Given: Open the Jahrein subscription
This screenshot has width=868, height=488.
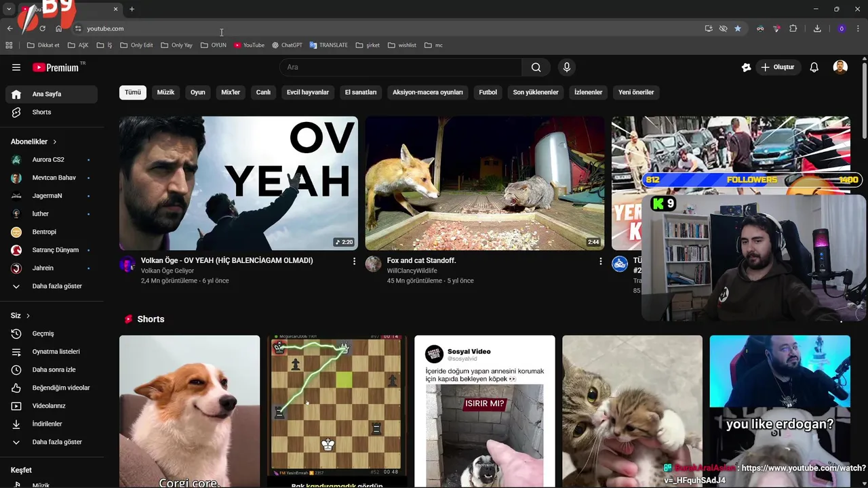Looking at the screenshot, I should click(x=52, y=268).
